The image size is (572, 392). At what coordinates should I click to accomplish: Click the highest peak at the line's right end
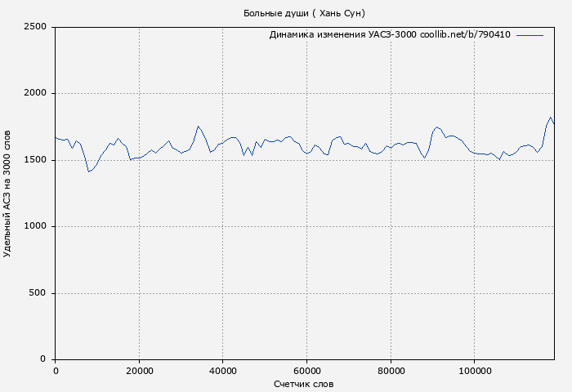click(x=551, y=118)
